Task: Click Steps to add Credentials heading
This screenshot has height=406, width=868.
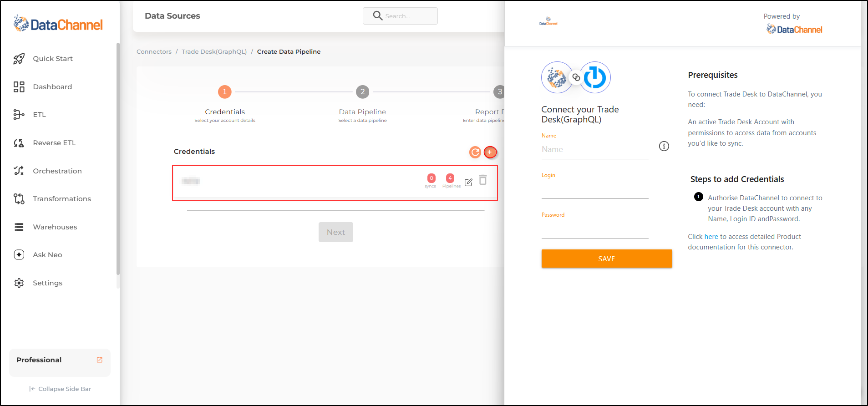Action: pos(737,179)
